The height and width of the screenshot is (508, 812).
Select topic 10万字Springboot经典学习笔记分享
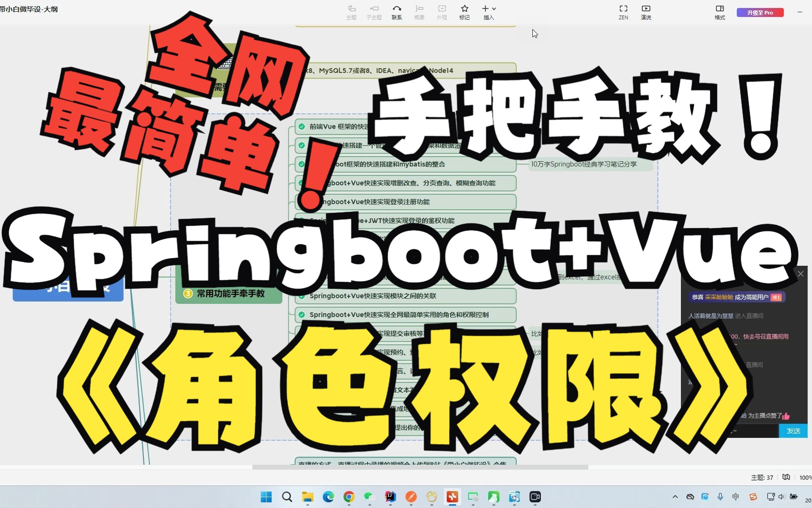coord(591,164)
